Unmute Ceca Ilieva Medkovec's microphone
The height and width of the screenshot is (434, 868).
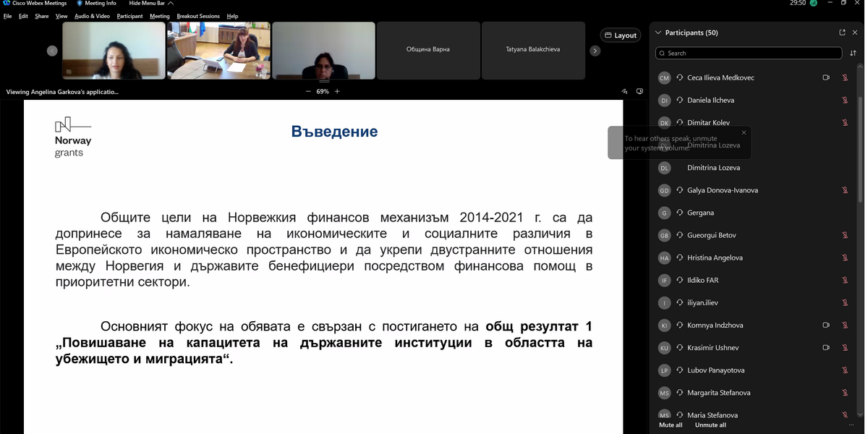click(845, 77)
